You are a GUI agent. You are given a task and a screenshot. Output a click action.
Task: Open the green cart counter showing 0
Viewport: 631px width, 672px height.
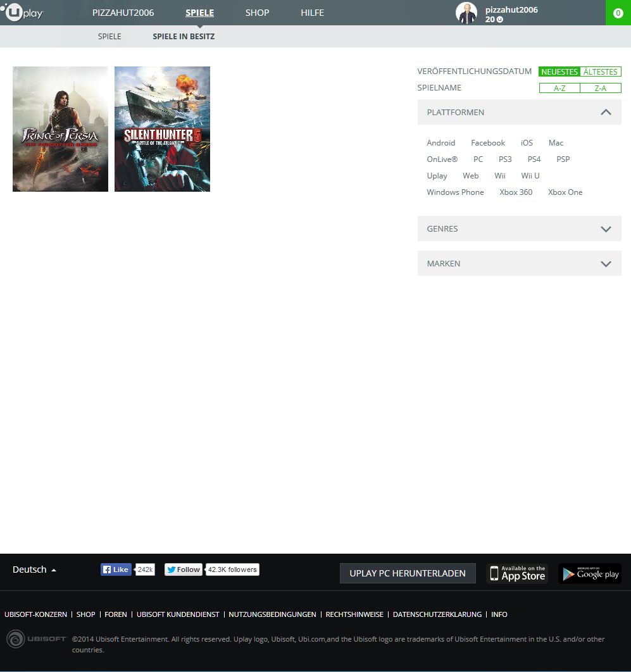tap(618, 13)
